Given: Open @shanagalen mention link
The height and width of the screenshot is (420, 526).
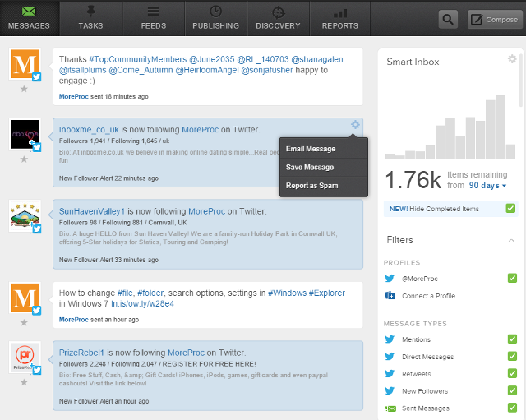Looking at the screenshot, I should click(317, 59).
